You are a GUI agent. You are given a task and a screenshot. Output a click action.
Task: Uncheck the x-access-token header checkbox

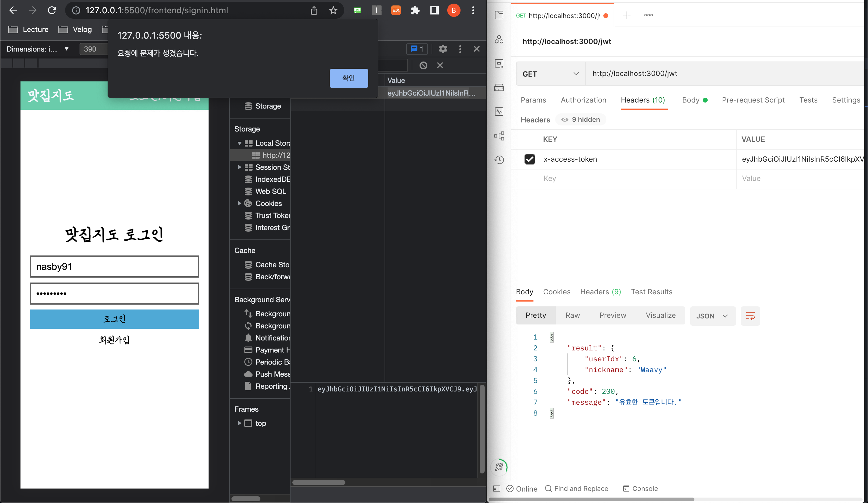(530, 159)
